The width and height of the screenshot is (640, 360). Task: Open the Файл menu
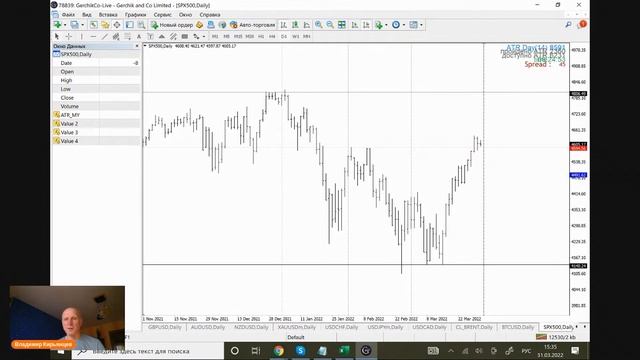point(68,15)
